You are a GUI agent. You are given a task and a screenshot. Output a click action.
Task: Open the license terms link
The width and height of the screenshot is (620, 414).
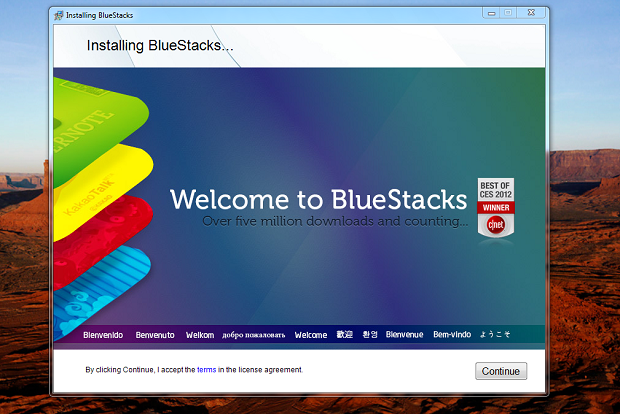click(x=206, y=370)
